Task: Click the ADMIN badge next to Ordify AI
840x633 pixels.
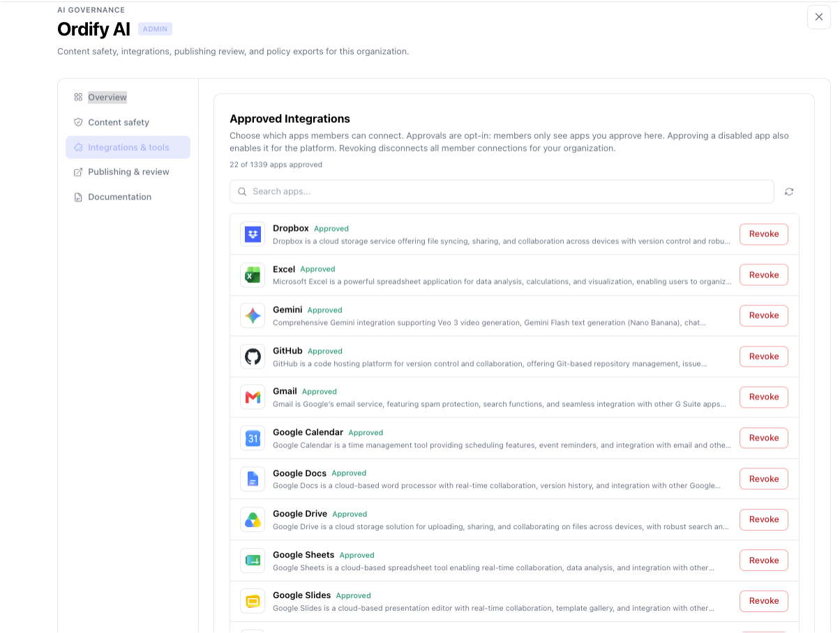Action: click(155, 29)
